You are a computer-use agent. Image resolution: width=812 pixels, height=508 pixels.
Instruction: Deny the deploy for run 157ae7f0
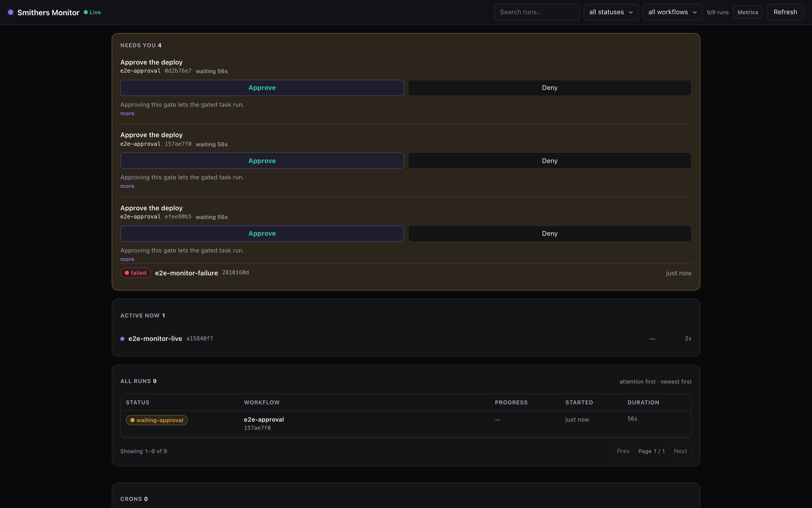tap(550, 161)
